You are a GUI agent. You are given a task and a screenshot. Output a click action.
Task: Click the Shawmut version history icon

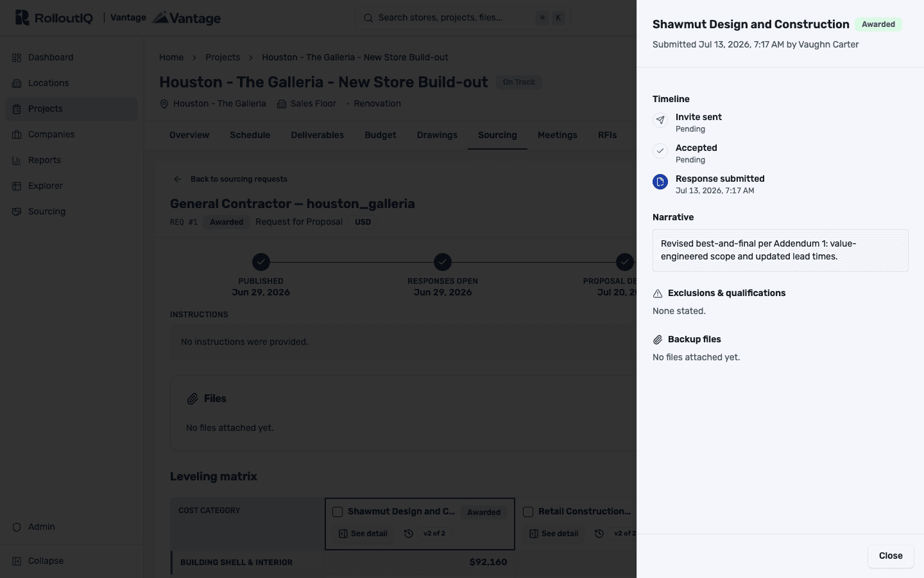point(408,534)
